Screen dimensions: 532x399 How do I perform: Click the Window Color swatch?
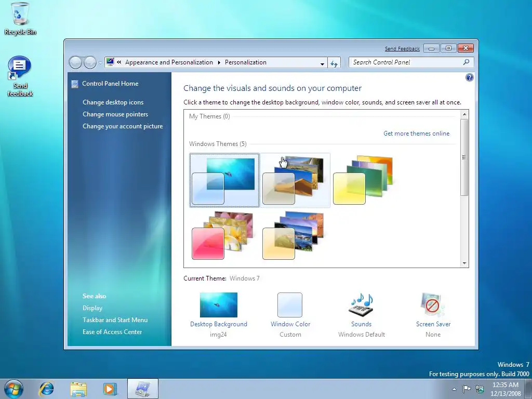click(x=290, y=304)
